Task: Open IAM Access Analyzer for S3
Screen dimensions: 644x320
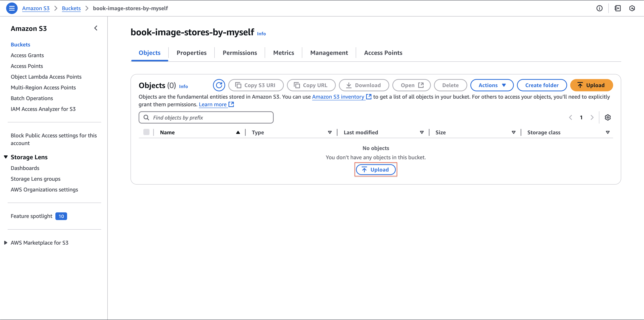Action: coord(43,109)
